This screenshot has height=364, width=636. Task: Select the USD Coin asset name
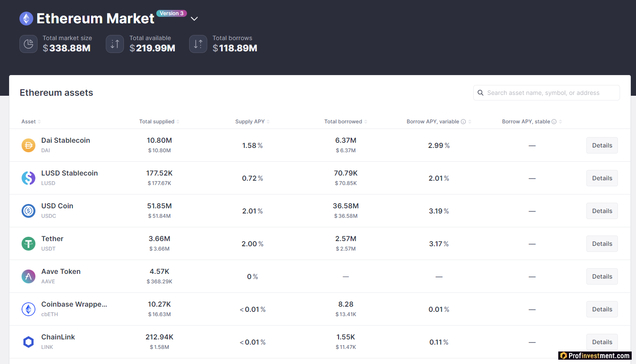57,206
